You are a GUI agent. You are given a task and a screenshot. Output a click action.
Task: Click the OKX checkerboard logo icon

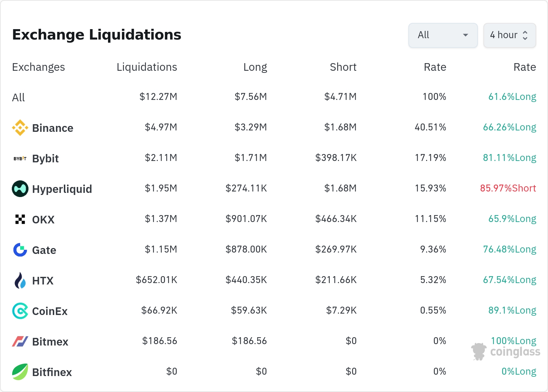point(20,219)
